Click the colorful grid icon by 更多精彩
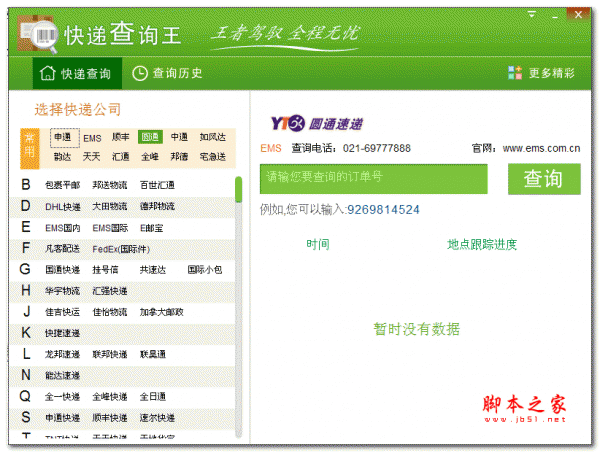 point(515,73)
